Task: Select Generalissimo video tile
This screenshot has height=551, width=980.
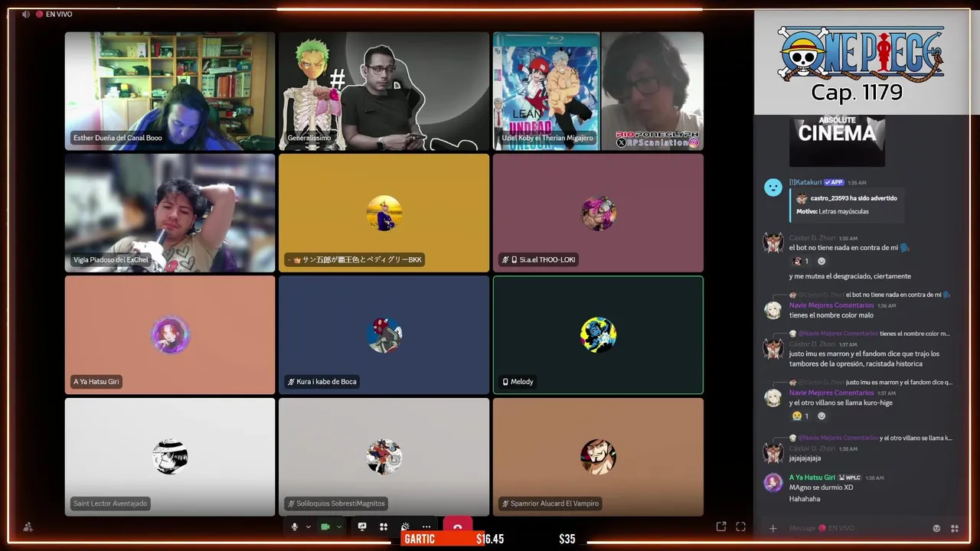Action: tap(384, 90)
